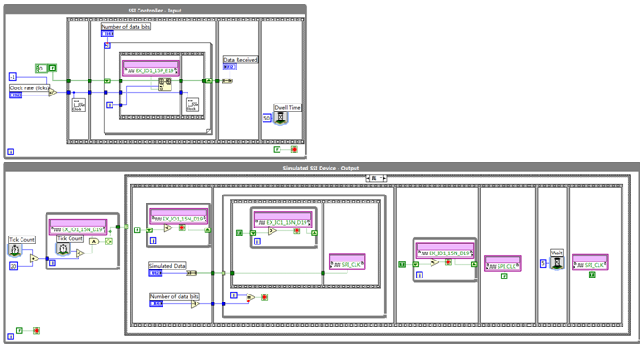Viewport: 644px width, 348px height.
Task: Click the SPI_CLK node beside Wait timer
Action: (x=590, y=261)
